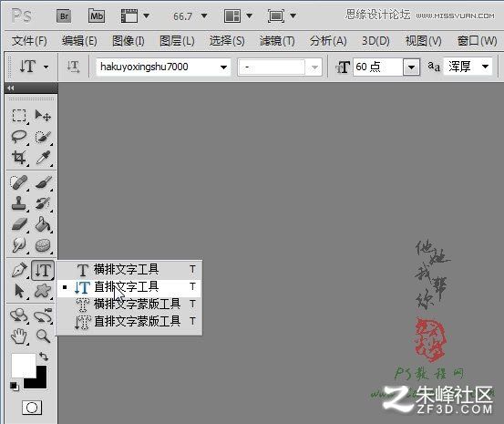Viewport: 504px width, 424px height.
Task: Choose 直排文字蒙版工具 from the flyout
Action: (129, 321)
